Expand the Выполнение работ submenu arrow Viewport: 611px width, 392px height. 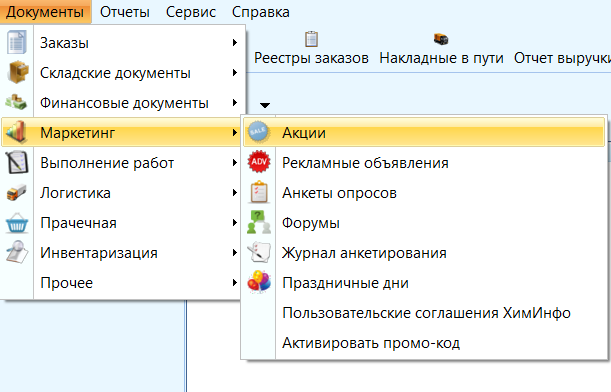(235, 162)
